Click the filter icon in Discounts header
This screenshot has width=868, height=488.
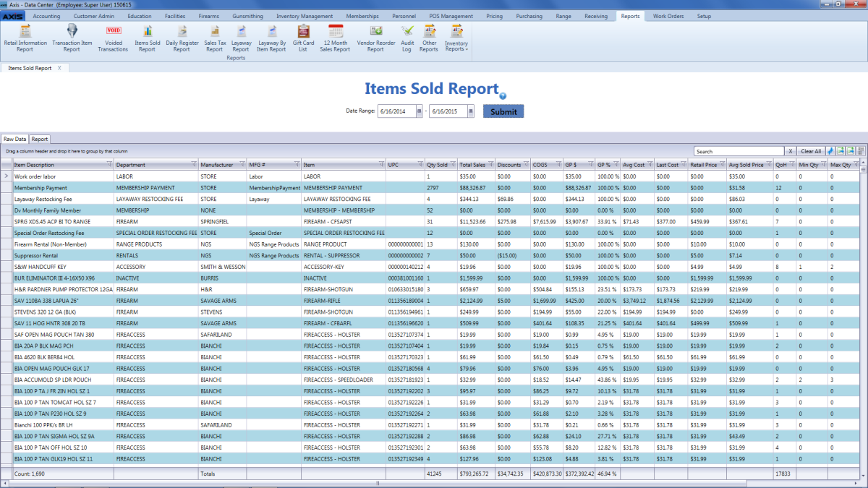click(526, 165)
